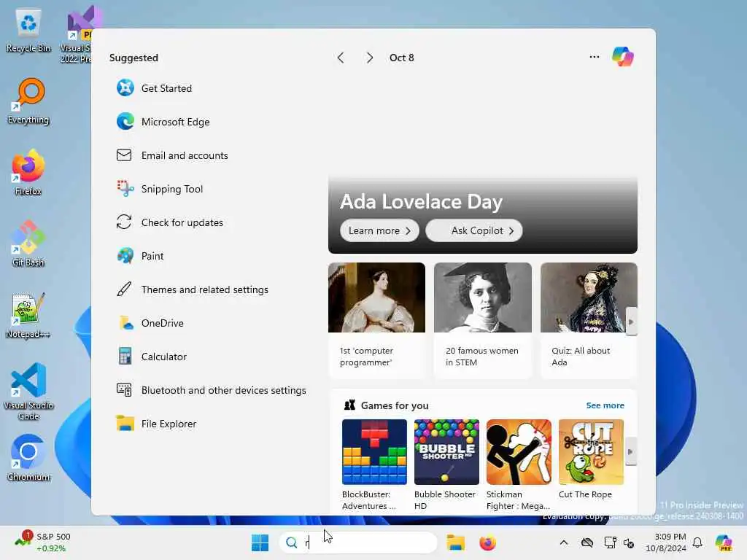Go to previous day in search highlights
This screenshot has height=560, width=747.
click(x=341, y=58)
